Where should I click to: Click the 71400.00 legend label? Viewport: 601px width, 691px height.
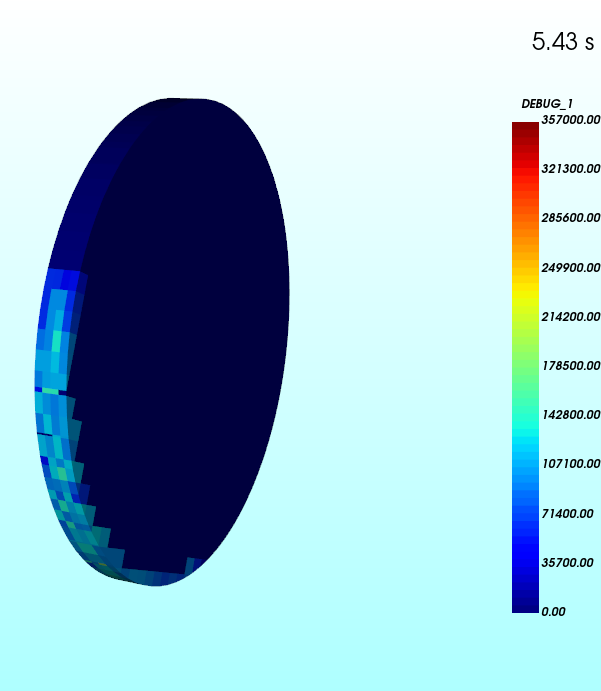point(568,513)
